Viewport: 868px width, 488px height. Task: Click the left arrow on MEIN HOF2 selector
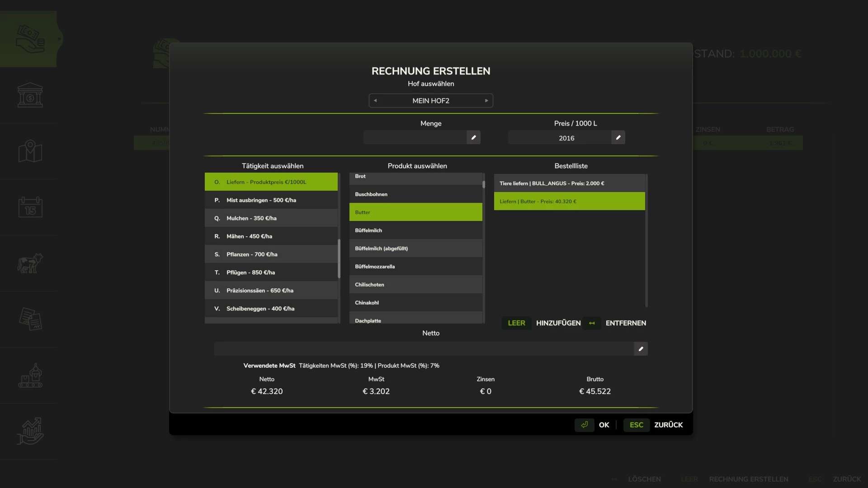coord(374,100)
